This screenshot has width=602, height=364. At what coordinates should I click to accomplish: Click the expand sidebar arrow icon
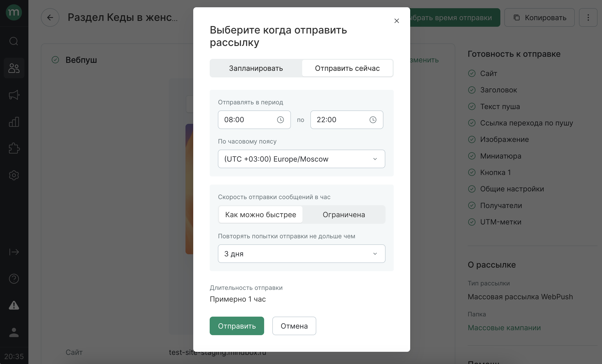point(14,252)
